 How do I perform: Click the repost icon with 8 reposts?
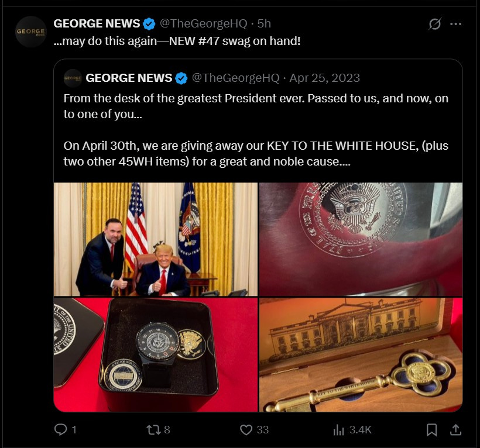[x=153, y=429]
